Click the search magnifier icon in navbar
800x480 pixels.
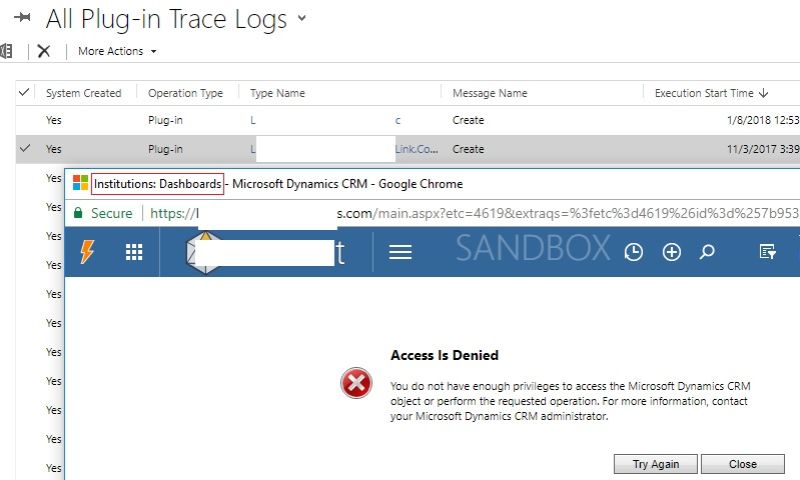[x=707, y=252]
